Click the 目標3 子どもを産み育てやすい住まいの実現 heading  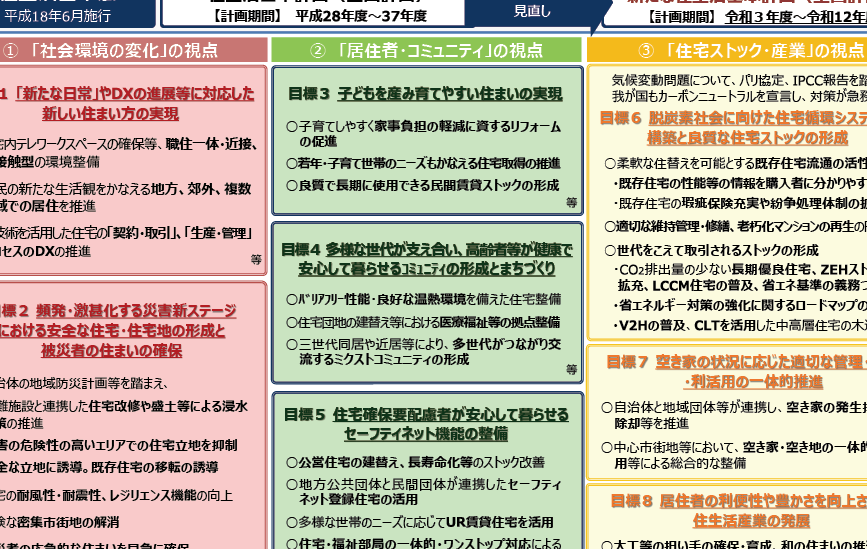[x=425, y=94]
